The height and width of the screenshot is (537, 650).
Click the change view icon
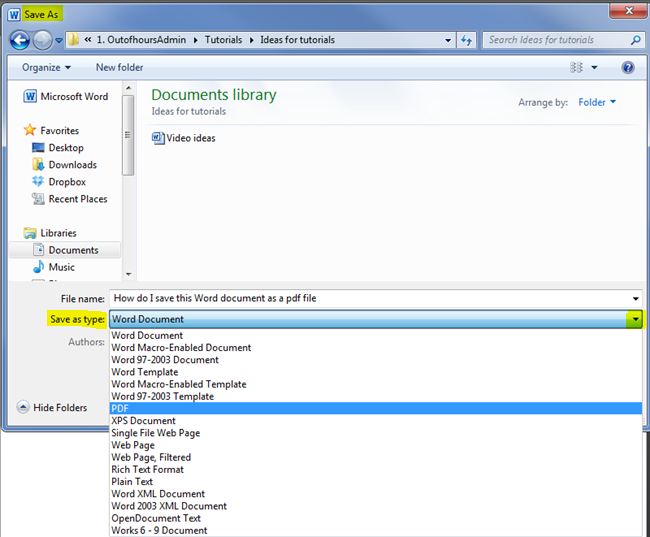(x=576, y=67)
